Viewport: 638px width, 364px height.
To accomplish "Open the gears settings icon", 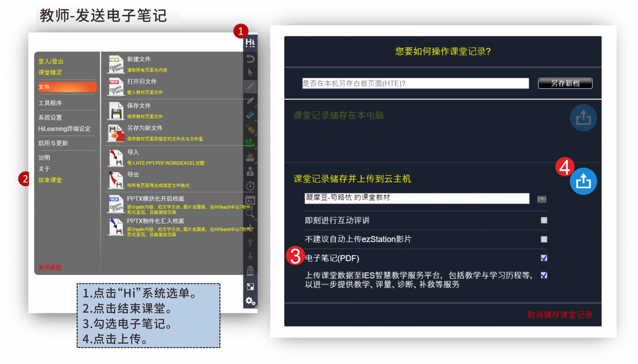I will click(250, 301).
